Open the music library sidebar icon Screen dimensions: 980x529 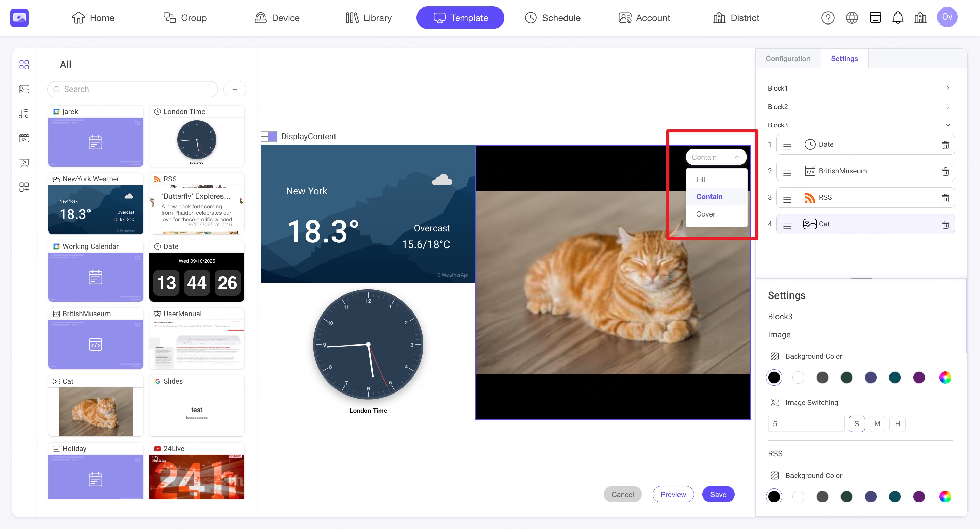pyautogui.click(x=24, y=113)
